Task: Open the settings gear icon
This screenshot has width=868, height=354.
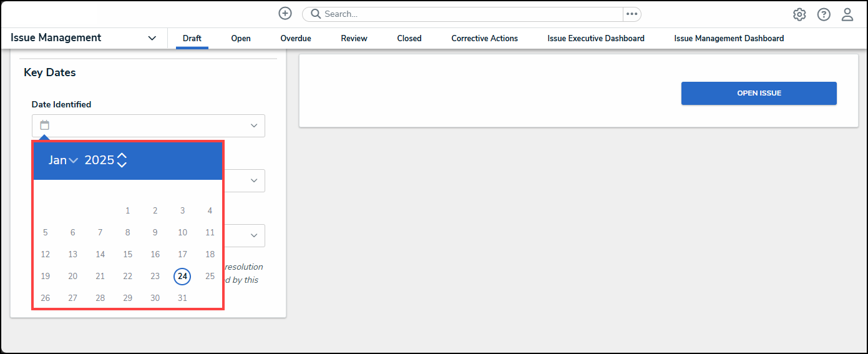Action: click(799, 14)
